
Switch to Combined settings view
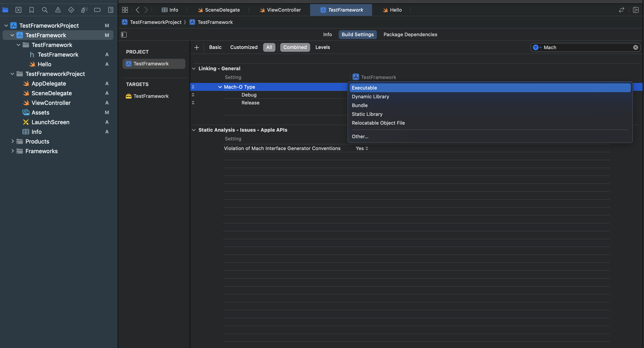pos(295,47)
